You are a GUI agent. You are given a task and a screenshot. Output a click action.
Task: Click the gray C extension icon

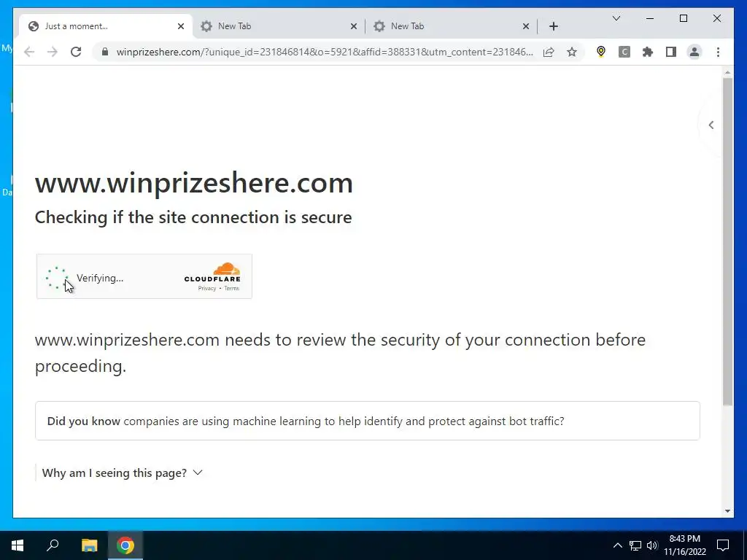coord(624,52)
